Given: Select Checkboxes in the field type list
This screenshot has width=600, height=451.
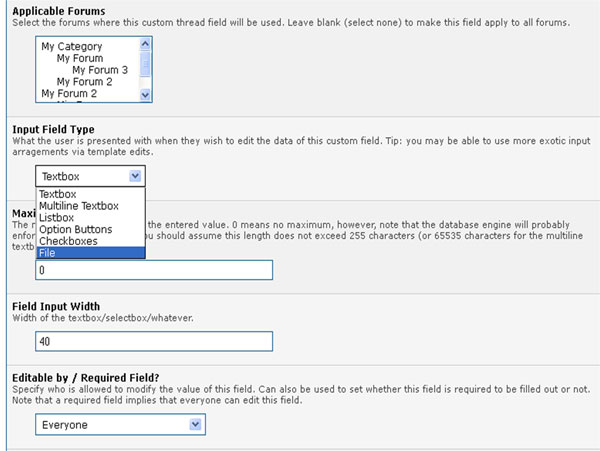Looking at the screenshot, I should pos(69,241).
